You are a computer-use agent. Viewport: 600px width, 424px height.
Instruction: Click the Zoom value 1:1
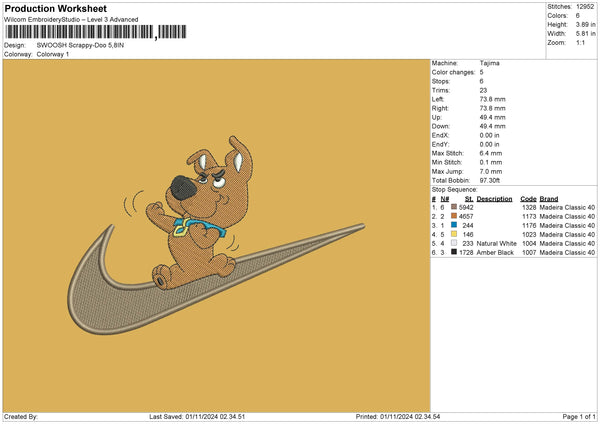pyautogui.click(x=580, y=42)
